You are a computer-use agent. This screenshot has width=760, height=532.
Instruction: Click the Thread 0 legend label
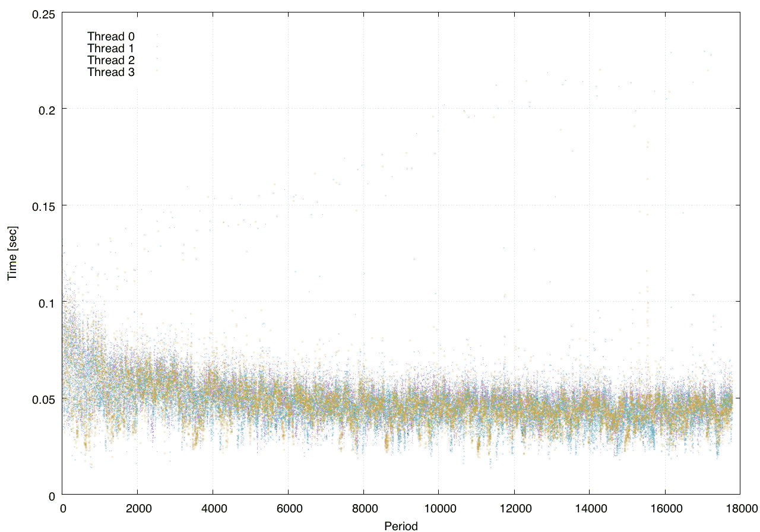[111, 37]
